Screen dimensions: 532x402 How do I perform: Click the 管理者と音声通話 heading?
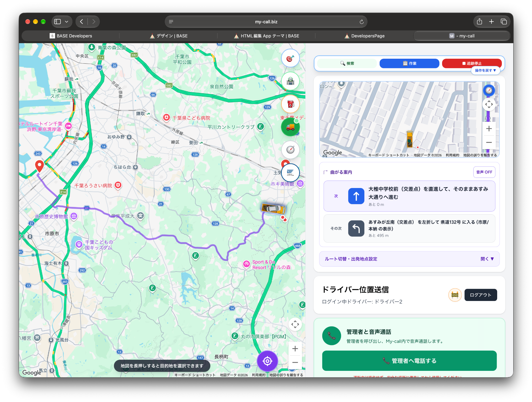(x=369, y=332)
